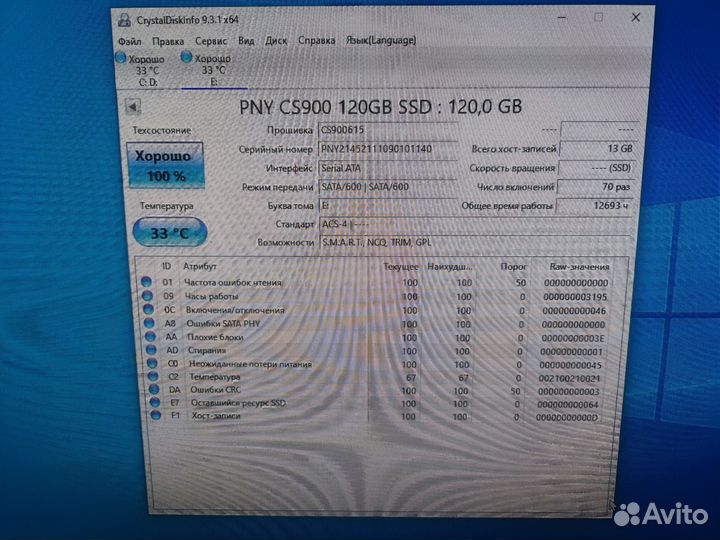Click the Возможности field S.M.A.R.T., NCQ, TRIM, GPL

coord(475,242)
